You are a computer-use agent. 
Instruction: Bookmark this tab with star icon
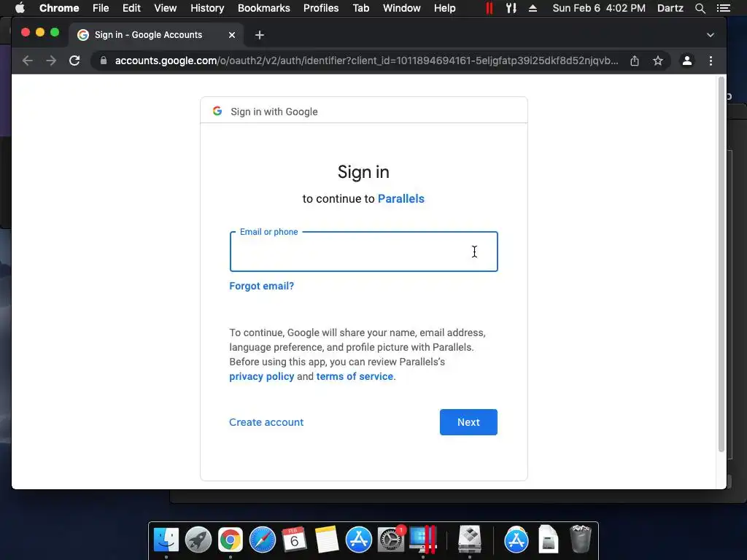click(658, 61)
